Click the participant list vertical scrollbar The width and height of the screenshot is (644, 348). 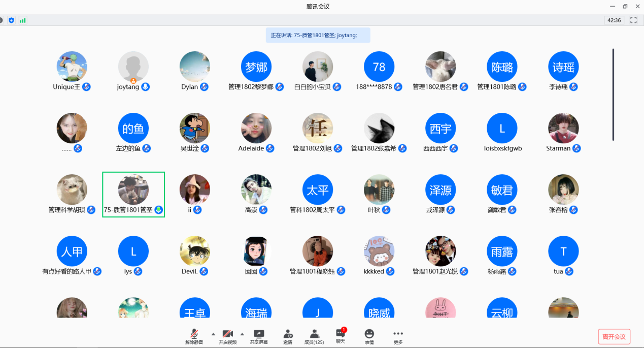click(x=613, y=94)
